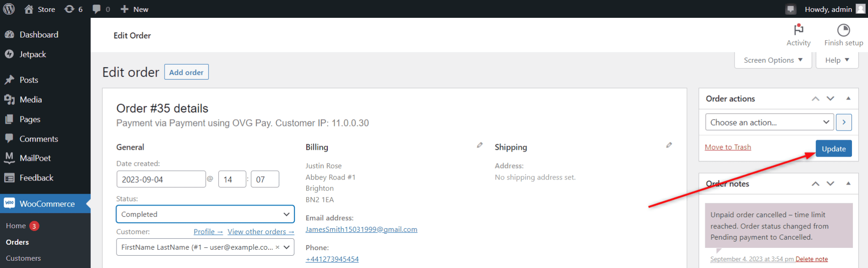Open the Status dropdown showing Completed
Viewport: 868px width, 268px height.
tap(205, 214)
